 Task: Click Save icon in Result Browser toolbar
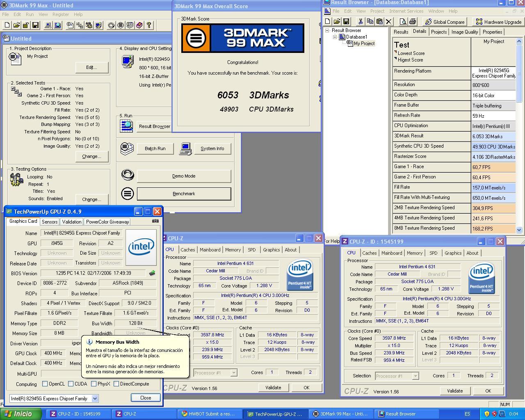click(346, 21)
